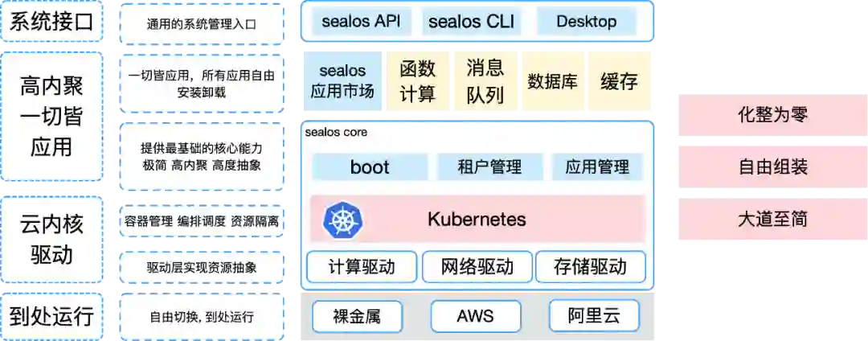
Task: Open the sealos 应用市场 block
Action: click(x=342, y=81)
